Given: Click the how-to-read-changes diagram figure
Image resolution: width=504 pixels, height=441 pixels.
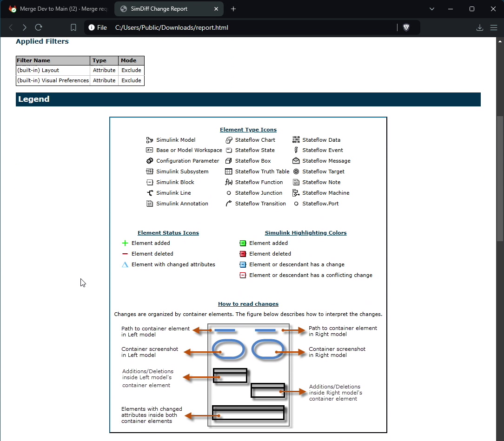Looking at the screenshot, I should tap(248, 375).
